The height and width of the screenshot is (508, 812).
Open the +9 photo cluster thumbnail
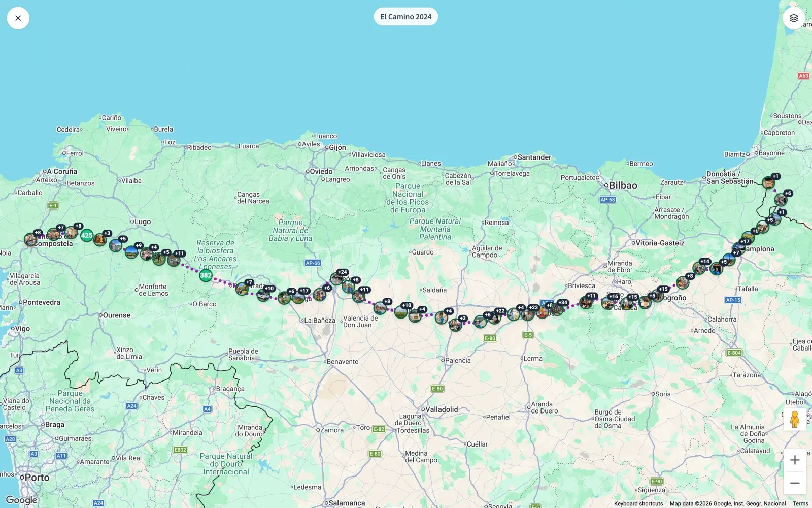tap(132, 251)
